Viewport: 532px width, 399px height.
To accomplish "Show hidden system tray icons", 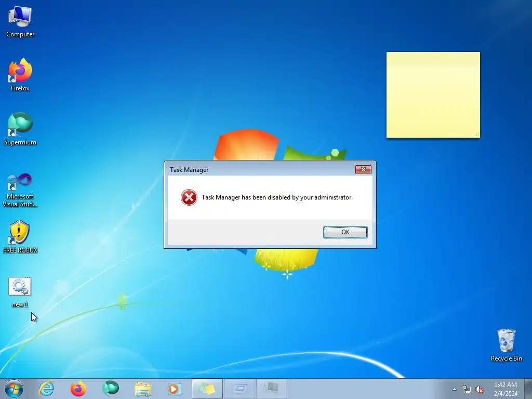I will pos(454,389).
